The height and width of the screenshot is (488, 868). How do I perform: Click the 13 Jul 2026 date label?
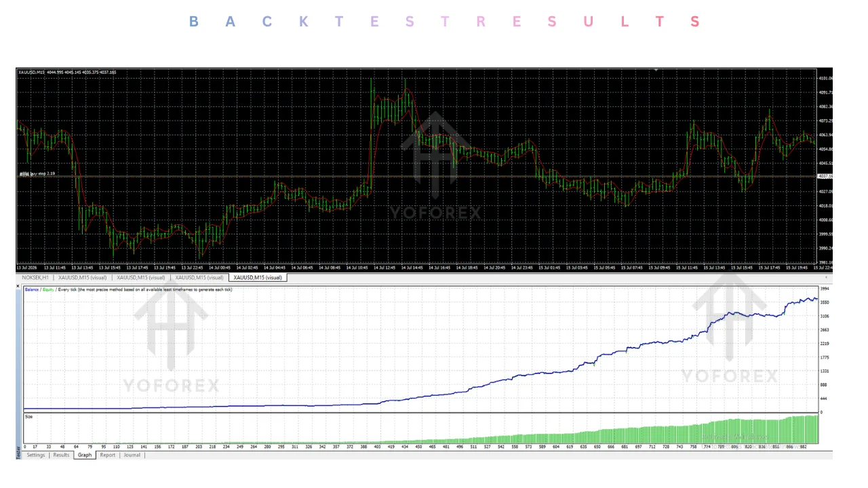point(27,268)
